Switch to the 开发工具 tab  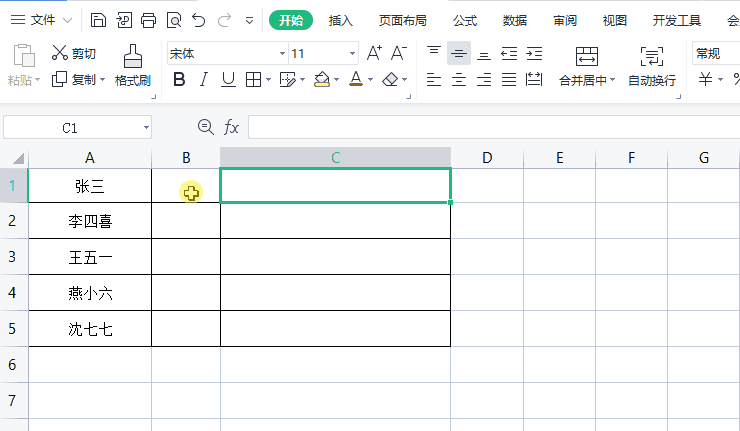676,20
